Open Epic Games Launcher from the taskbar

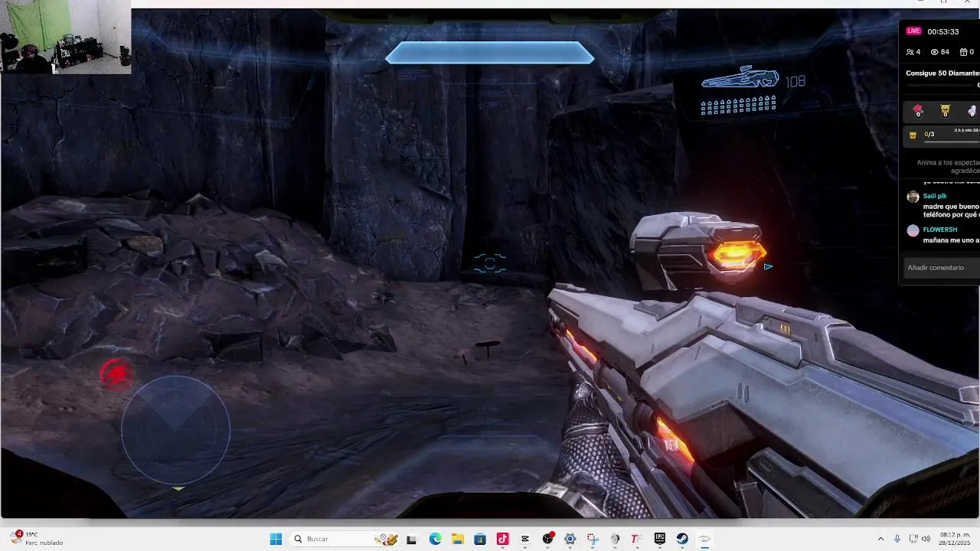[659, 539]
